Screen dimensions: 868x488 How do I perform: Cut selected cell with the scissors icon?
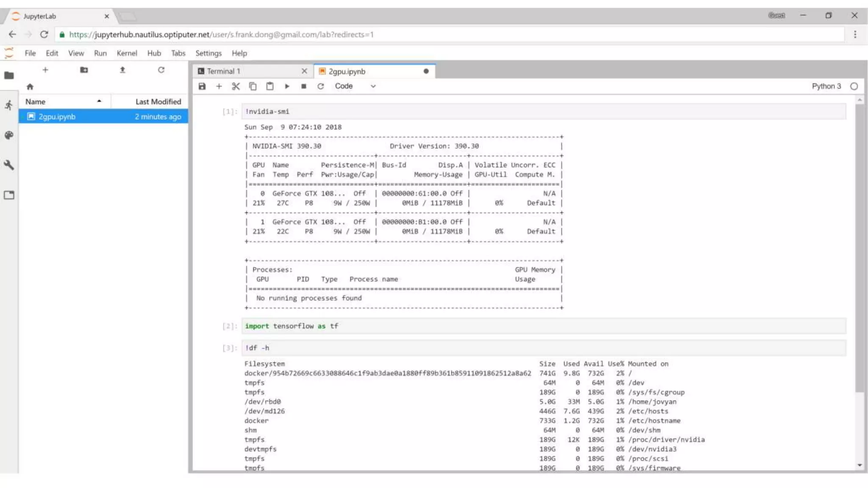point(236,86)
